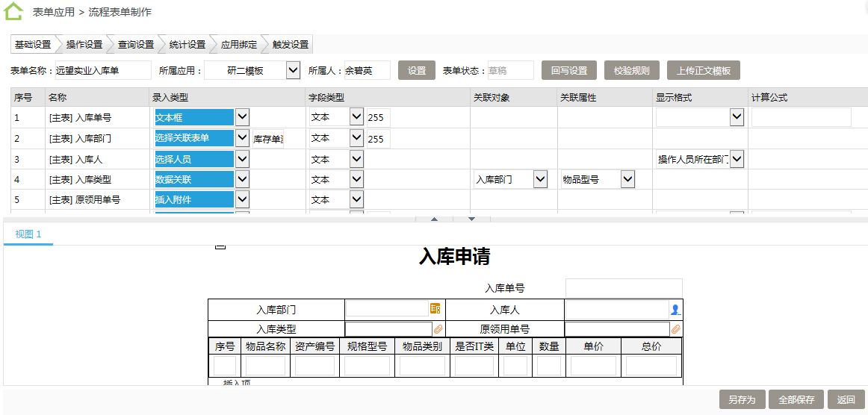Click the 入库单号 field in form preview
The height and width of the screenshot is (415, 868).
(624, 288)
